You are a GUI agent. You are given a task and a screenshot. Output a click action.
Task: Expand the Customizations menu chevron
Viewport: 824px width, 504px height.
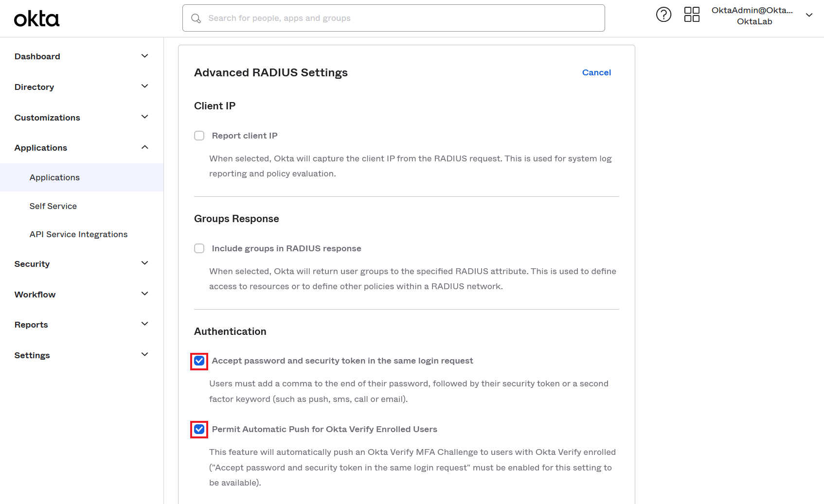144,117
